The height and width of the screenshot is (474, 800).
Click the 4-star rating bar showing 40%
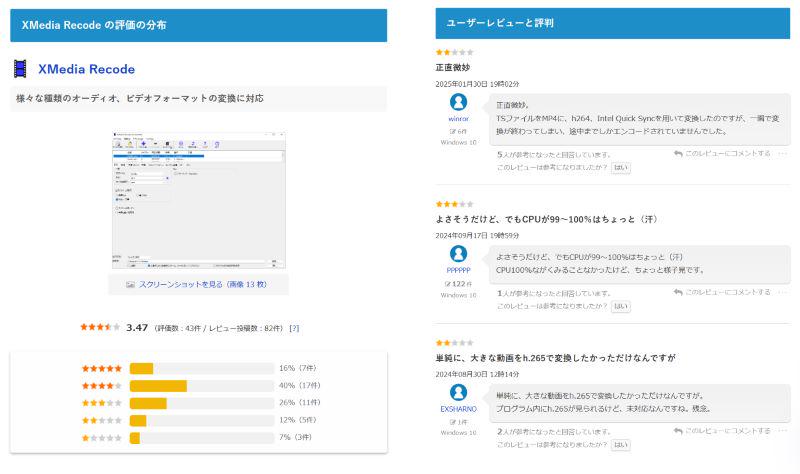pos(200,386)
